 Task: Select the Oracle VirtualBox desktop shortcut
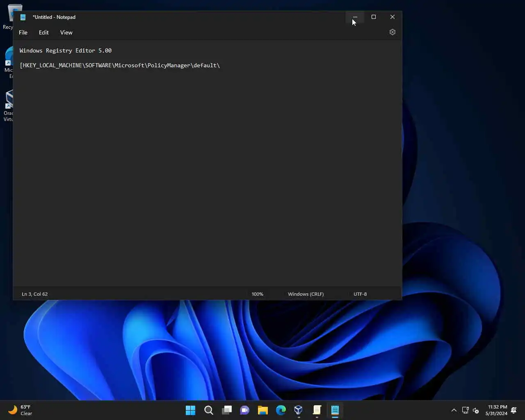pos(9,106)
